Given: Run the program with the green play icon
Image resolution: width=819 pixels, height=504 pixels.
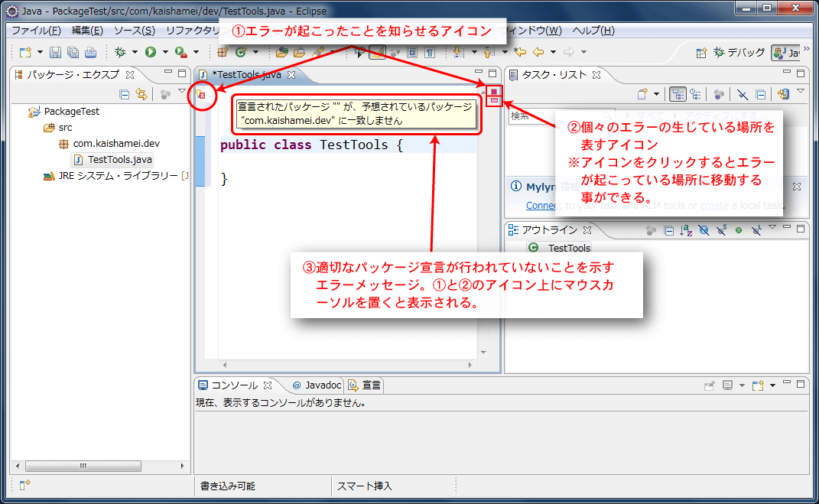Looking at the screenshot, I should 151,52.
